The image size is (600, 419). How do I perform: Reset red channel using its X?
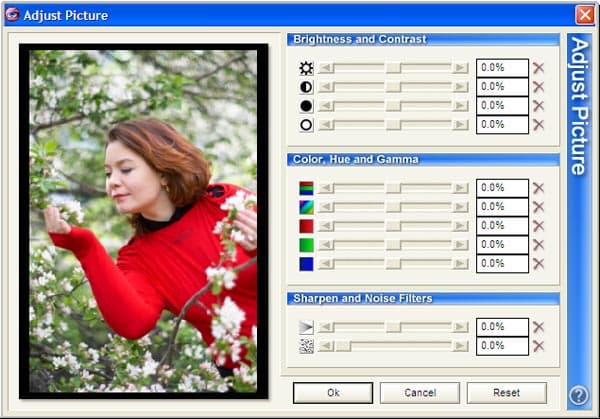coord(538,226)
